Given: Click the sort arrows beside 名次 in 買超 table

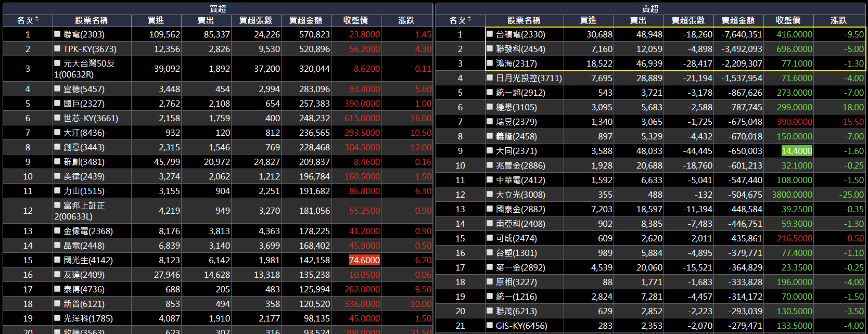Looking at the screenshot, I should tap(37, 20).
